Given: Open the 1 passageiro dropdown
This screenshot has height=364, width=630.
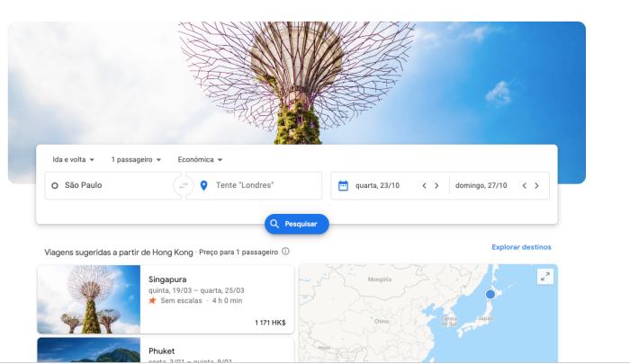Looking at the screenshot, I should tap(136, 159).
